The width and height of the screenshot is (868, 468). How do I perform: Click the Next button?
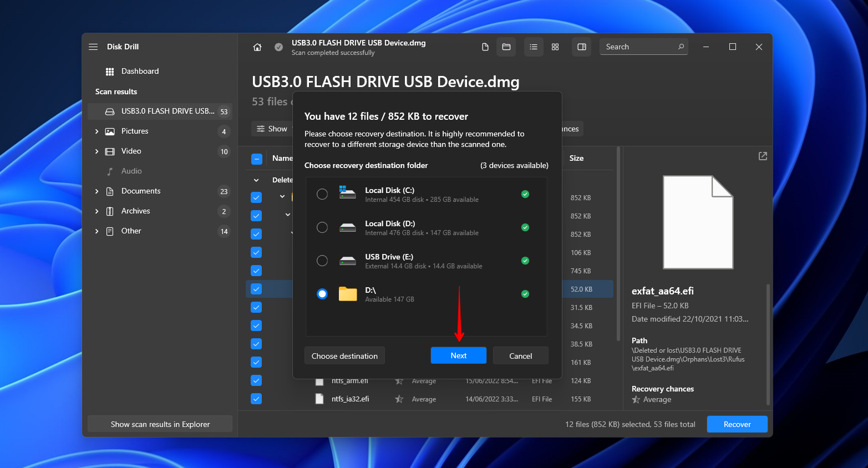pyautogui.click(x=459, y=355)
